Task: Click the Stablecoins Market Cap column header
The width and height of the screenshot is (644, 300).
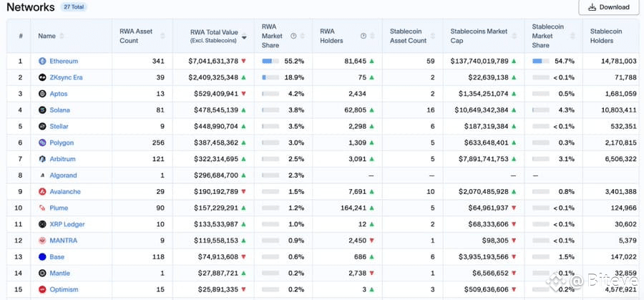Action: point(479,36)
